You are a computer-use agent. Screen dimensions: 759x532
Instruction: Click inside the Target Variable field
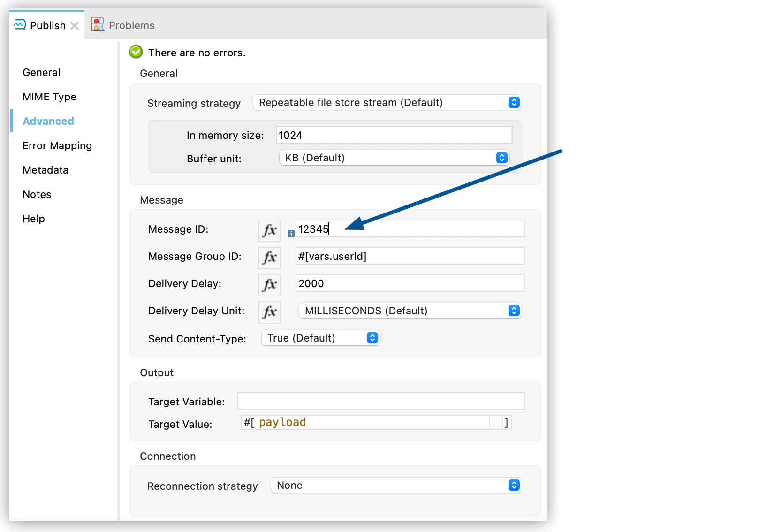[380, 401]
